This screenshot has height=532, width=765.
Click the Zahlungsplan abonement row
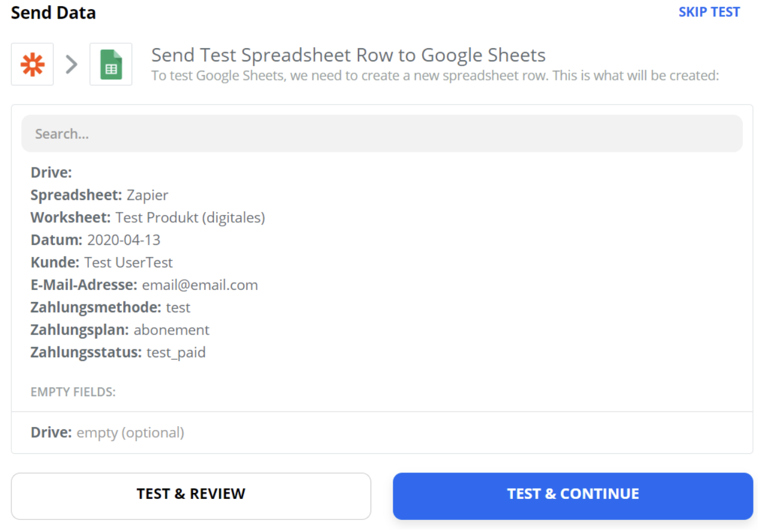[x=120, y=330]
